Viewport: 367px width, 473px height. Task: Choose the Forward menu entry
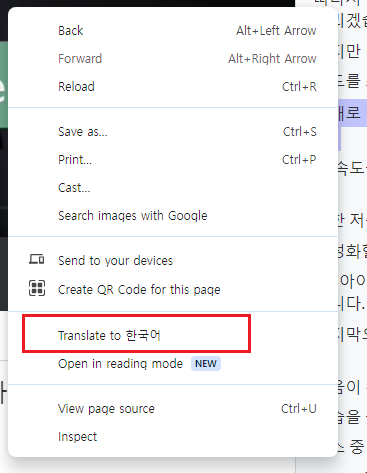coord(173,59)
